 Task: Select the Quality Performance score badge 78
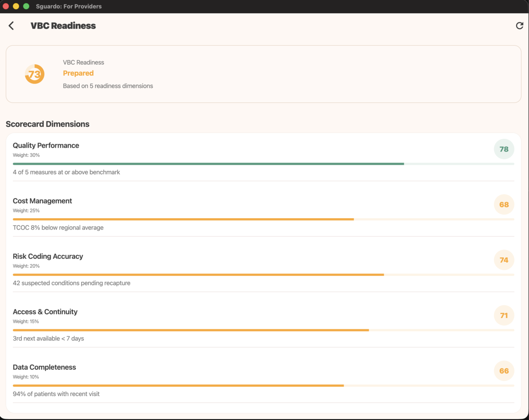(504, 149)
